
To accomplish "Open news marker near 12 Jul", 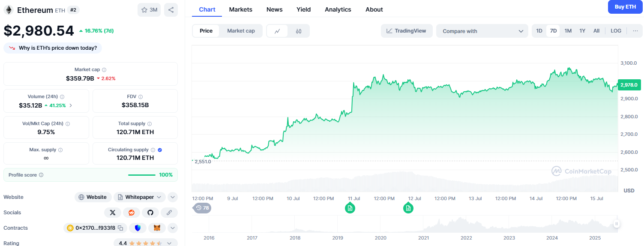I will [x=408, y=208].
